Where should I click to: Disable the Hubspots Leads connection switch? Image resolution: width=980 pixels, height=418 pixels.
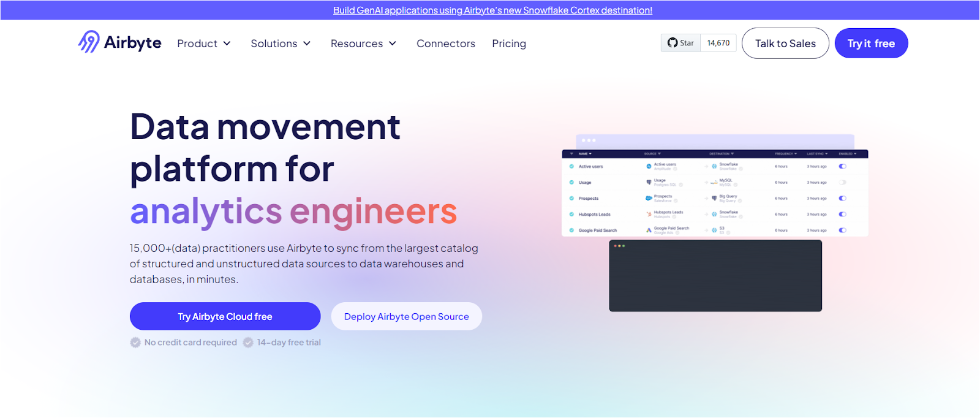[x=843, y=214]
